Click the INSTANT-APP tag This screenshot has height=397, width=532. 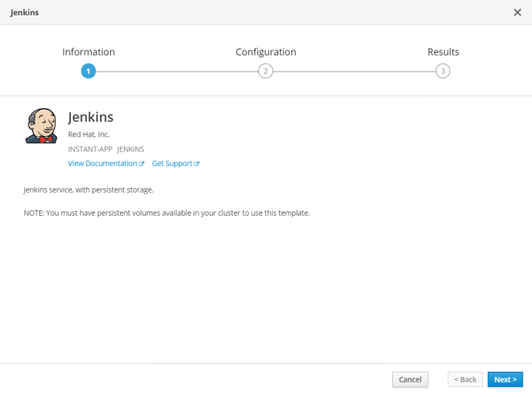[x=90, y=149]
